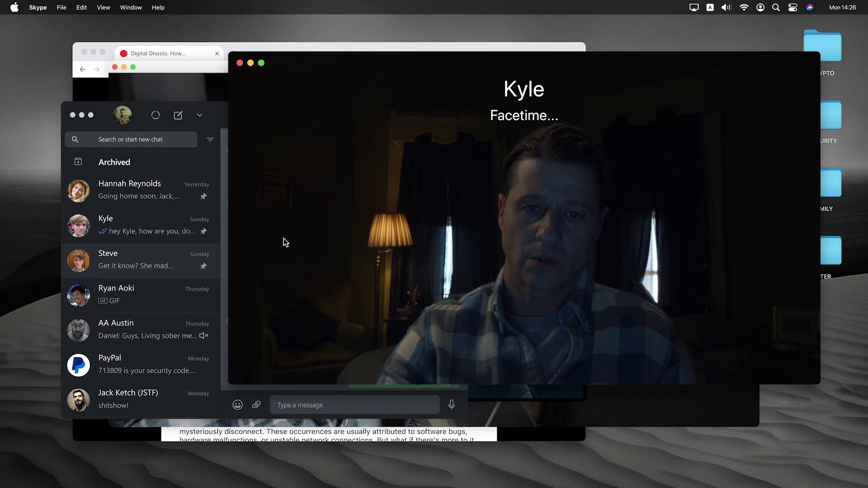The width and height of the screenshot is (868, 488).
Task: Unpin the Hannah Reynolds chat
Action: click(203, 197)
